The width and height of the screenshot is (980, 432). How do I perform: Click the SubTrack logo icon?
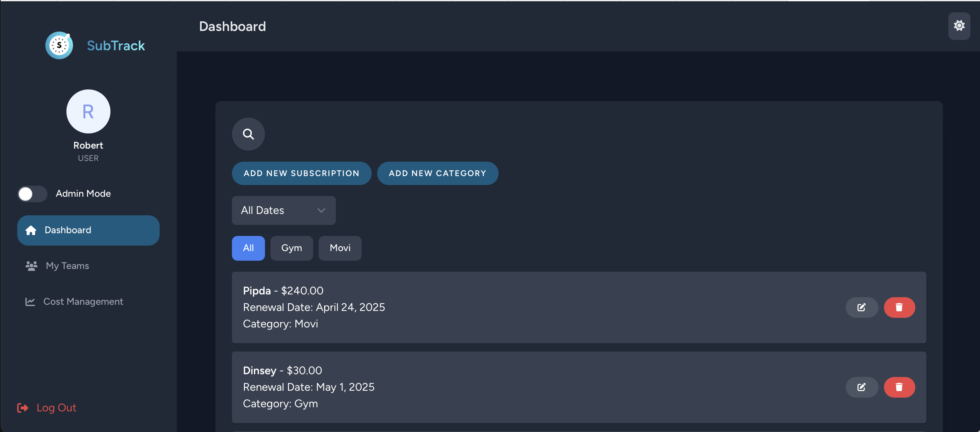pos(59,46)
